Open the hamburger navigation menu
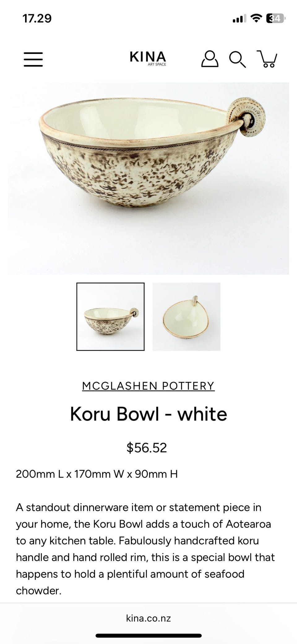The height and width of the screenshot is (644, 297). (33, 59)
